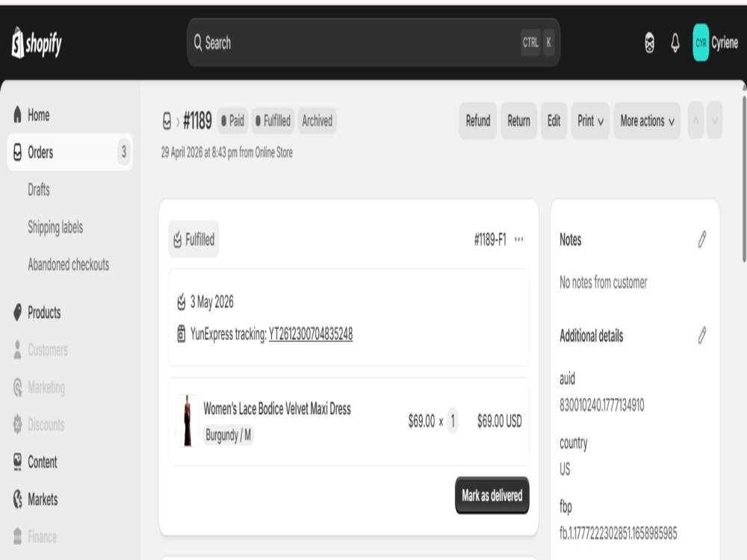Click the Refund button
747x560 pixels.
478,121
